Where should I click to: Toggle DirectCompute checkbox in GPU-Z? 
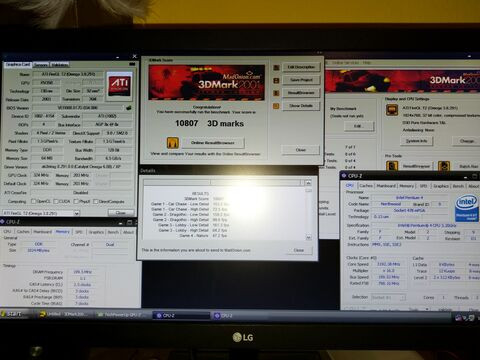point(96,201)
